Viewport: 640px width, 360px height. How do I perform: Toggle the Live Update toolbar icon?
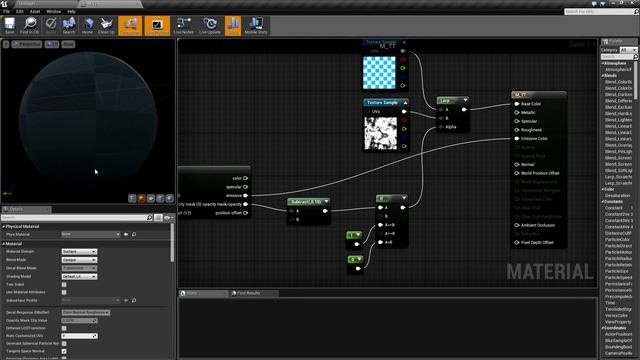point(210,25)
